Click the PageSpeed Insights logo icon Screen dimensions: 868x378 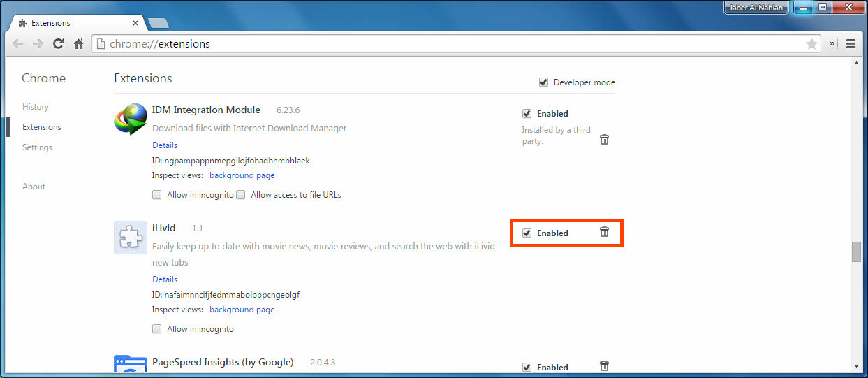click(131, 365)
